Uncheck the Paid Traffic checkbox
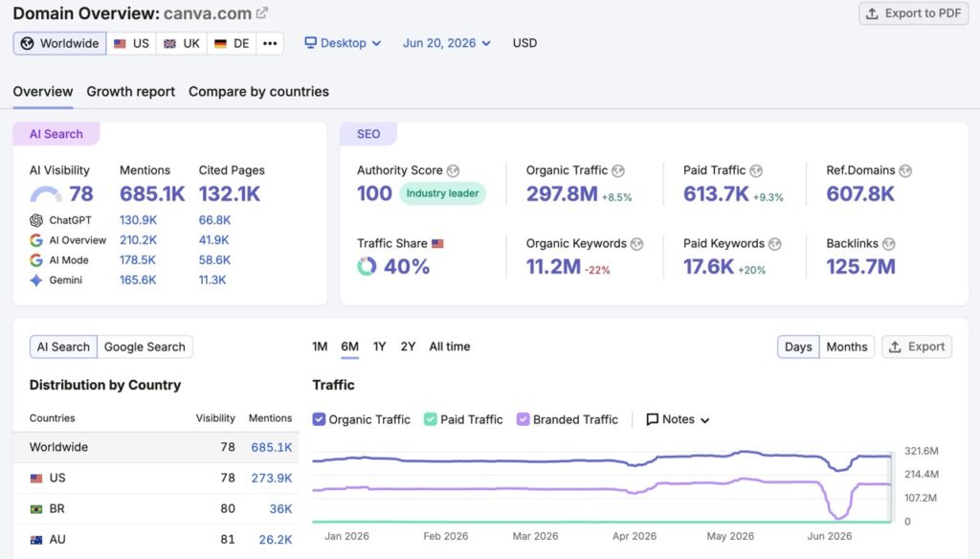This screenshot has height=559, width=980. 430,419
